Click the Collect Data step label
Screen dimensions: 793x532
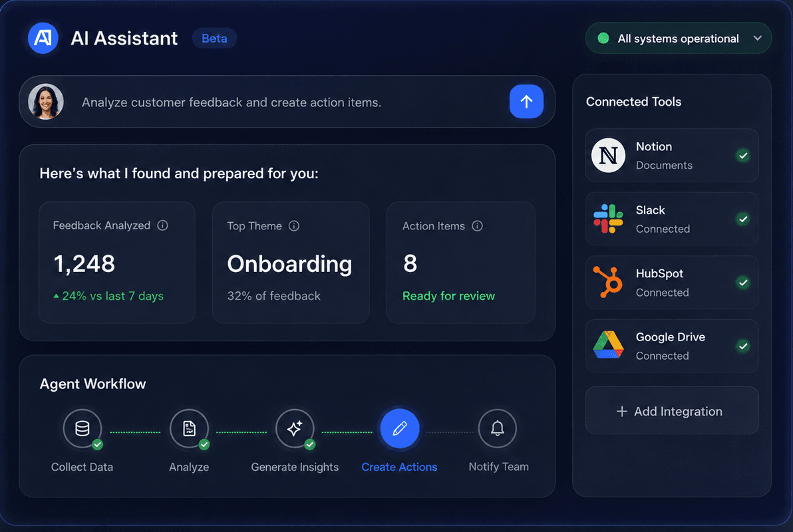point(82,467)
